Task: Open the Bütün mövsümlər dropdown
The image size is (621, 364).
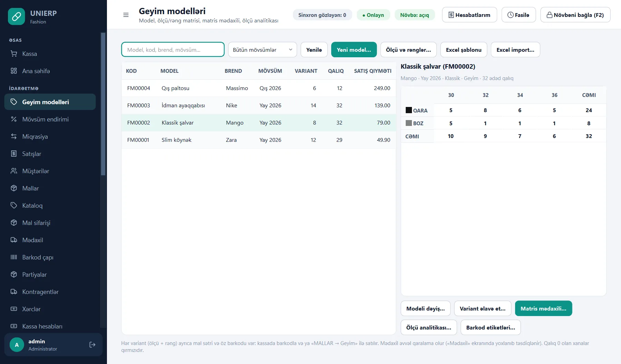Action: (x=263, y=50)
